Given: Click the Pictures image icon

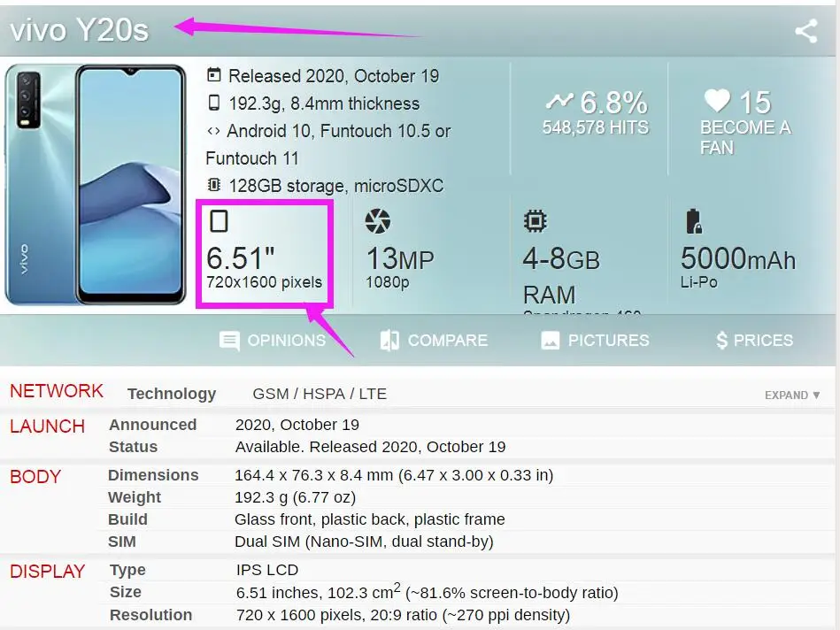Looking at the screenshot, I should coord(551,340).
